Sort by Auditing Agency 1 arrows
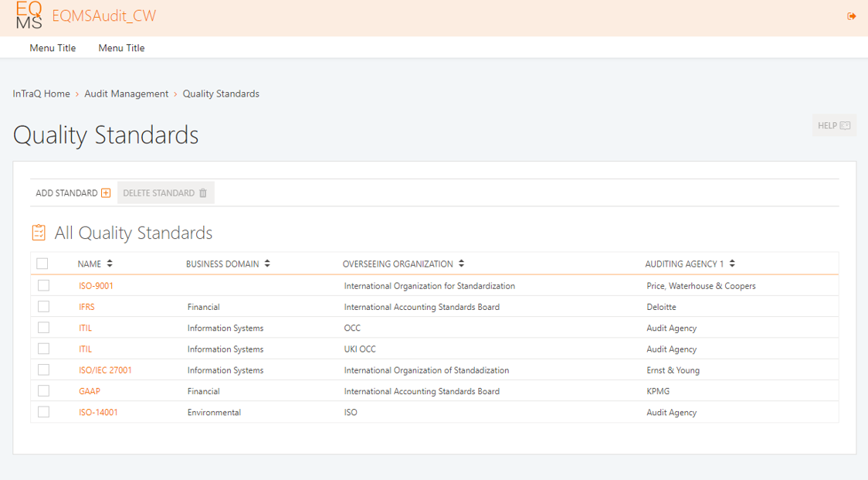Viewport: 868px width, 480px height. 732,264
